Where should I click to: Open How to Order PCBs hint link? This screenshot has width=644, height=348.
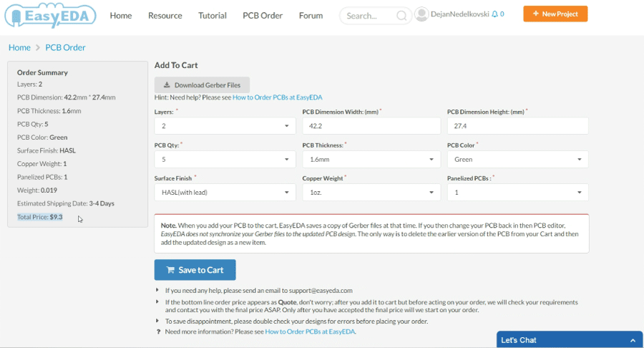[277, 97]
